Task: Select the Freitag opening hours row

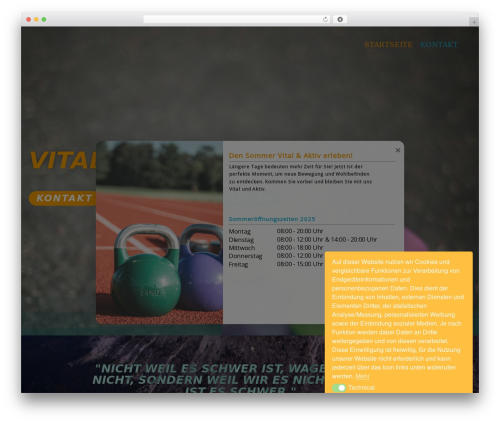Action: point(276,264)
